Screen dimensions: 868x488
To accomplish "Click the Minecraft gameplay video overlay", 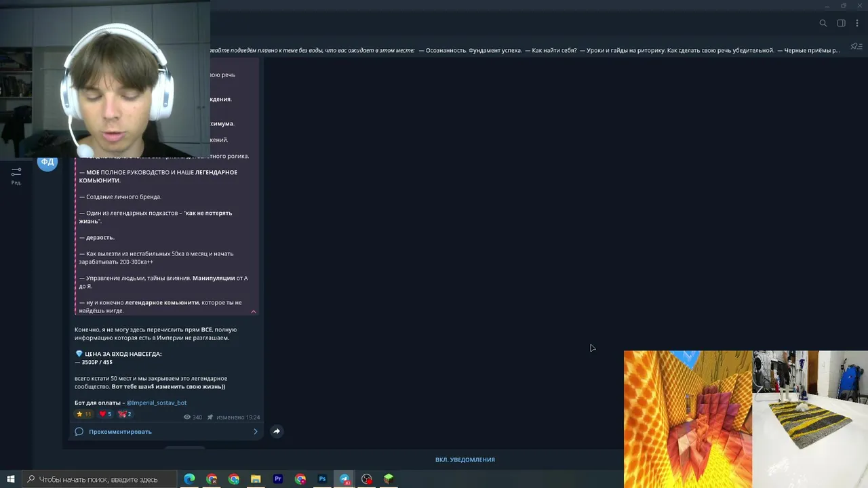I will pyautogui.click(x=688, y=419).
